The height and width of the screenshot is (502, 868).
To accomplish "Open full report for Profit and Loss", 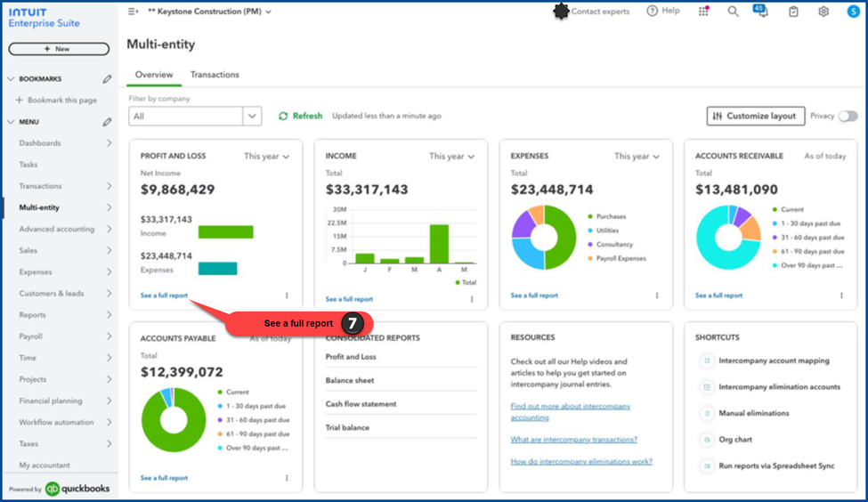I will (164, 296).
